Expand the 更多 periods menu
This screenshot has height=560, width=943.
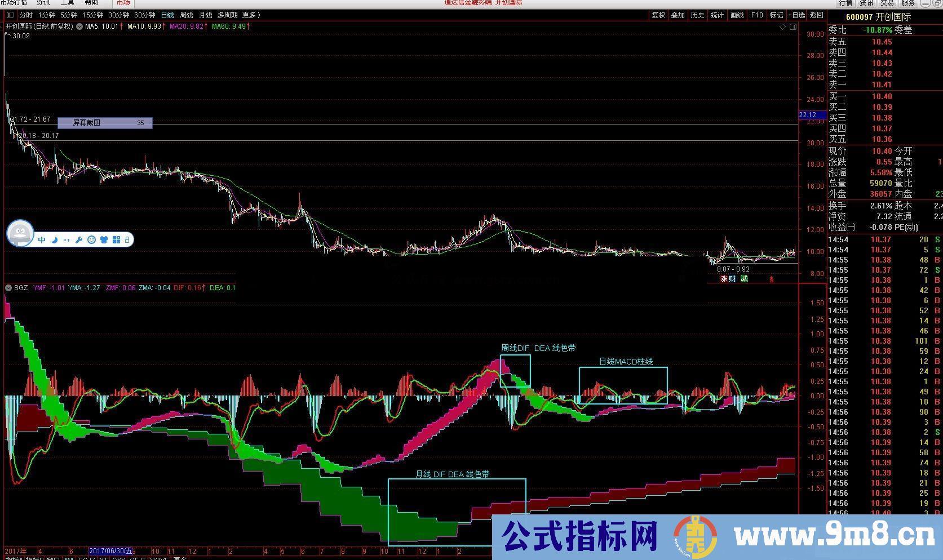(251, 15)
